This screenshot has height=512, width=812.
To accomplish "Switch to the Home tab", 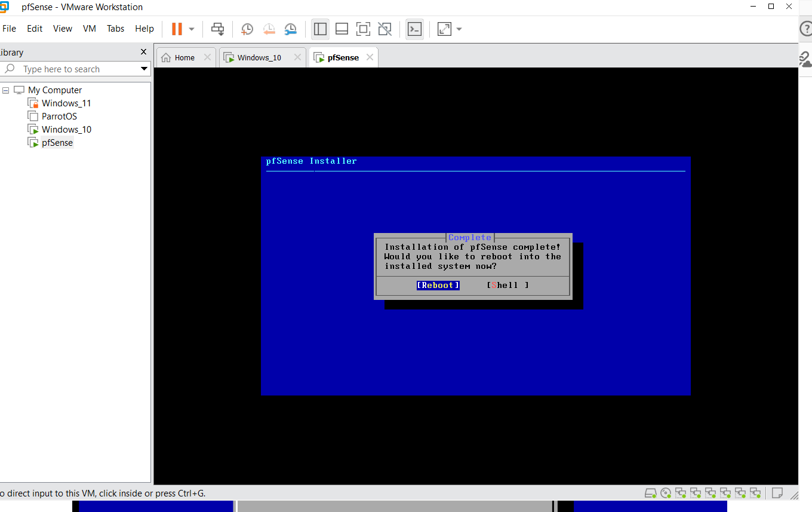I will (x=184, y=57).
